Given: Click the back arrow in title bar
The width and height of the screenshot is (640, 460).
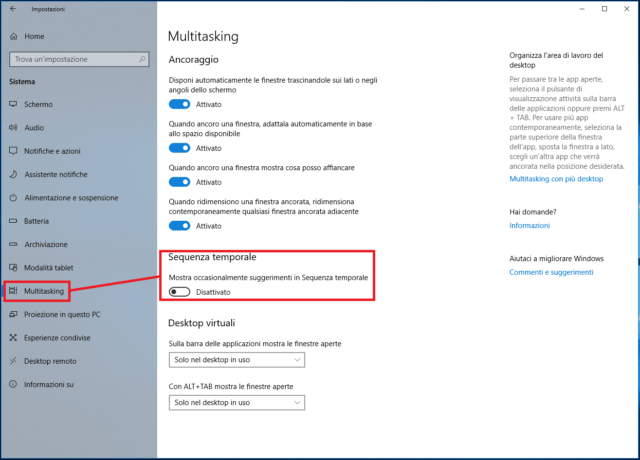Looking at the screenshot, I should pos(12,9).
